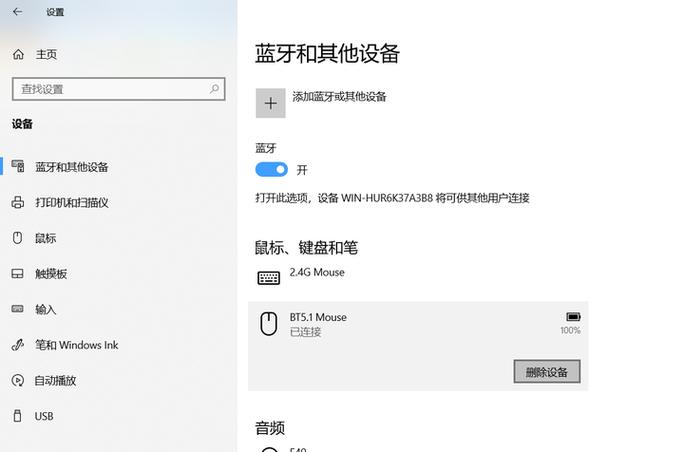
Task: Click in the 查找设置 search field
Action: 119,89
